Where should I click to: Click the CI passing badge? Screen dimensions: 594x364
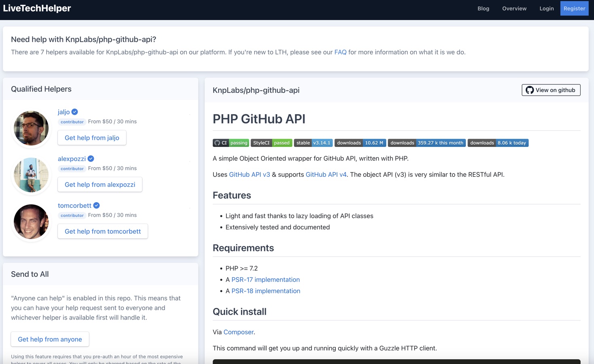pyautogui.click(x=231, y=143)
